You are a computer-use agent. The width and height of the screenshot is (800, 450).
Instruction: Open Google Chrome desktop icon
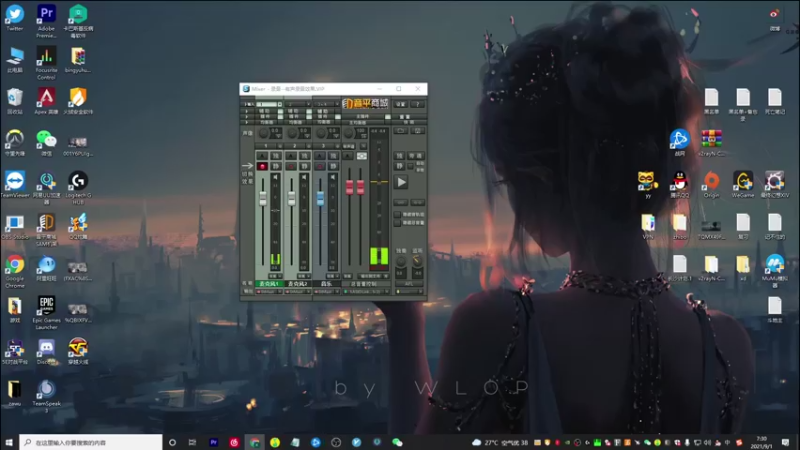[15, 271]
